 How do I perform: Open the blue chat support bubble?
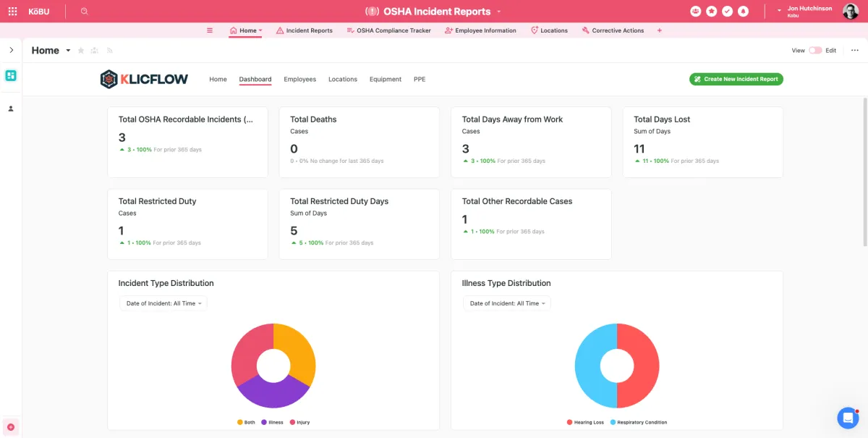848,418
